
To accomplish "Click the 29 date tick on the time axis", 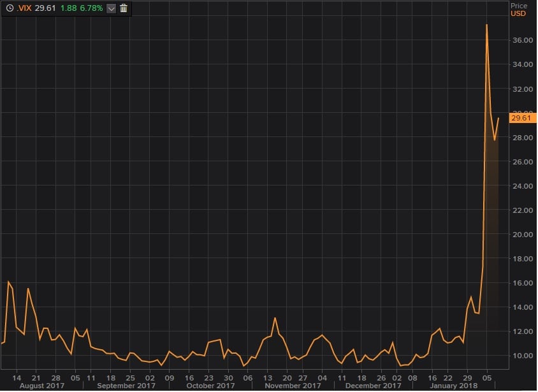I will [467, 378].
